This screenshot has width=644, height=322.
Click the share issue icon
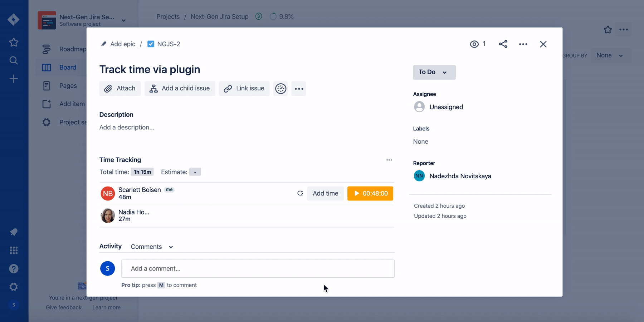(503, 44)
